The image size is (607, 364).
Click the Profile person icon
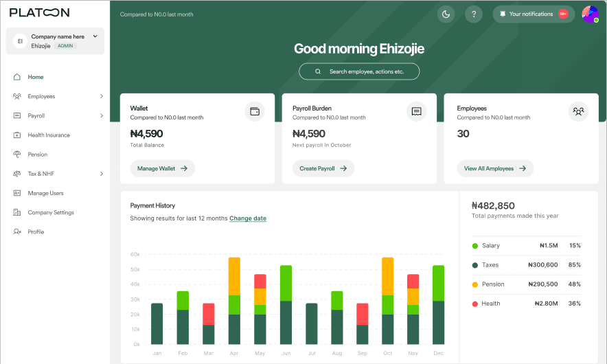pyautogui.click(x=17, y=231)
